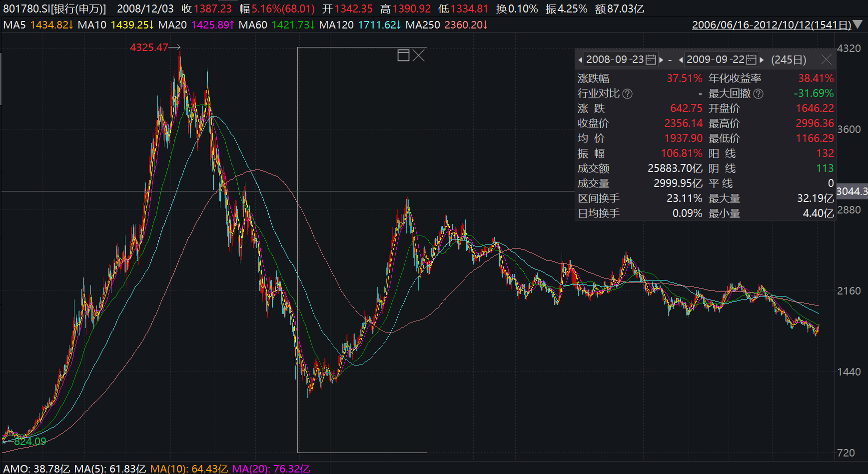Step end date 2009-09-22 forward one day

point(762,59)
